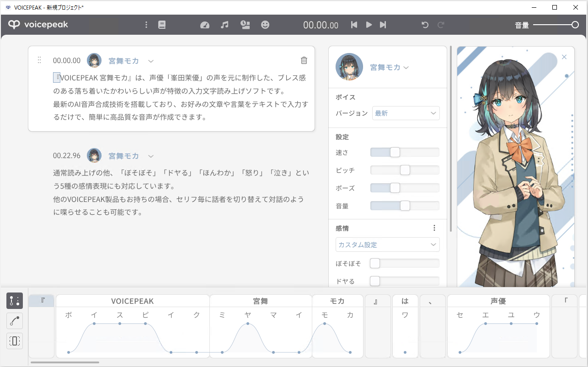Select the pitch curve editing mode icon

tap(14, 321)
